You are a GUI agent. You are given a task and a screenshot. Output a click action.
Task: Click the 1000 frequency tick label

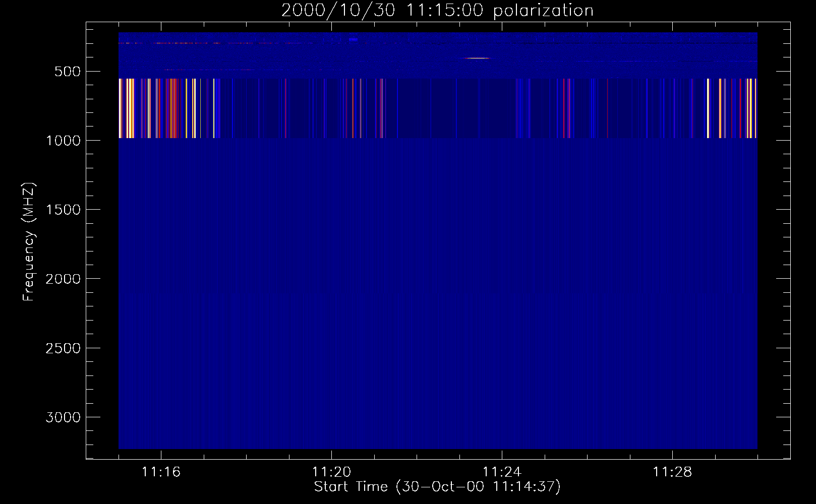[63, 141]
